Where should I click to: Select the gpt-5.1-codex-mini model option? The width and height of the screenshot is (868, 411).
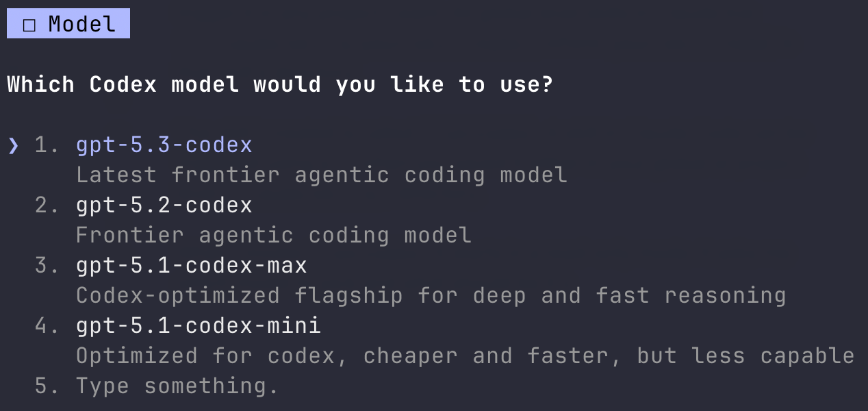tap(197, 325)
